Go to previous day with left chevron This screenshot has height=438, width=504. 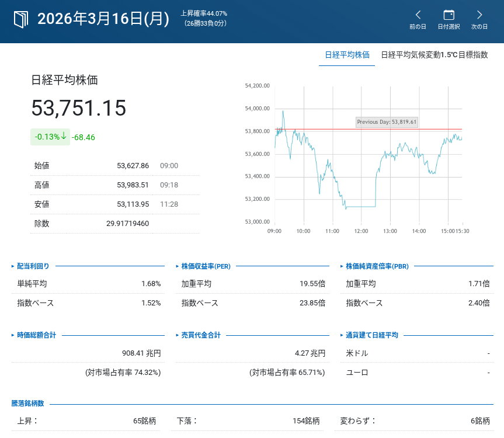(418, 15)
